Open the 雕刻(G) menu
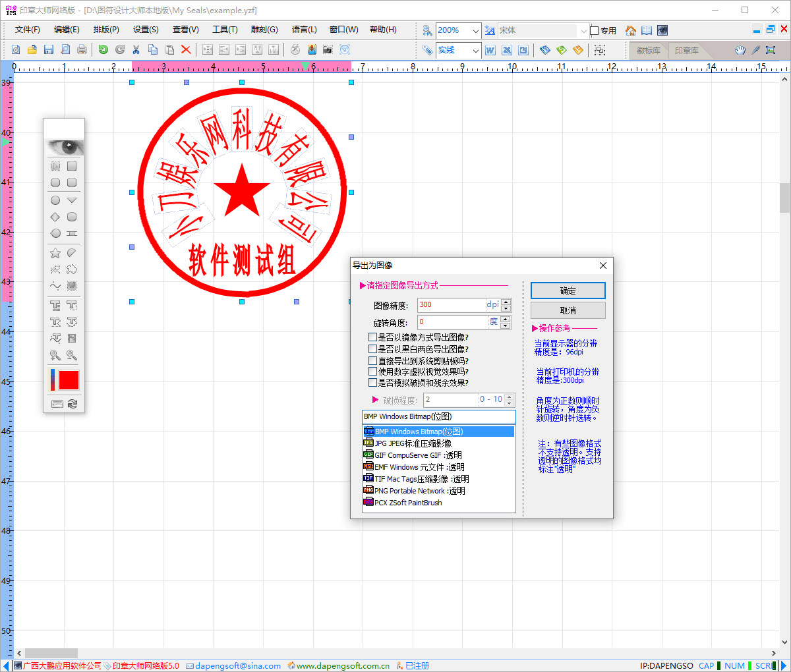 click(264, 30)
